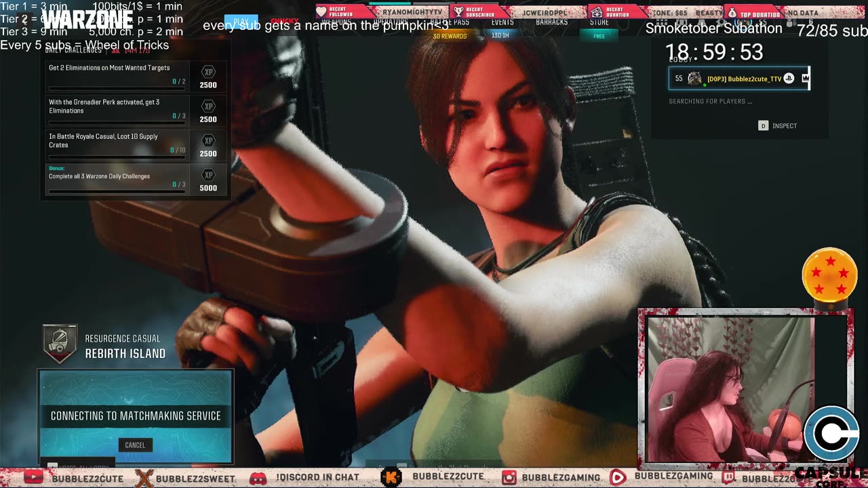
Task: Click the 30 Rewards badge
Action: click(x=450, y=36)
